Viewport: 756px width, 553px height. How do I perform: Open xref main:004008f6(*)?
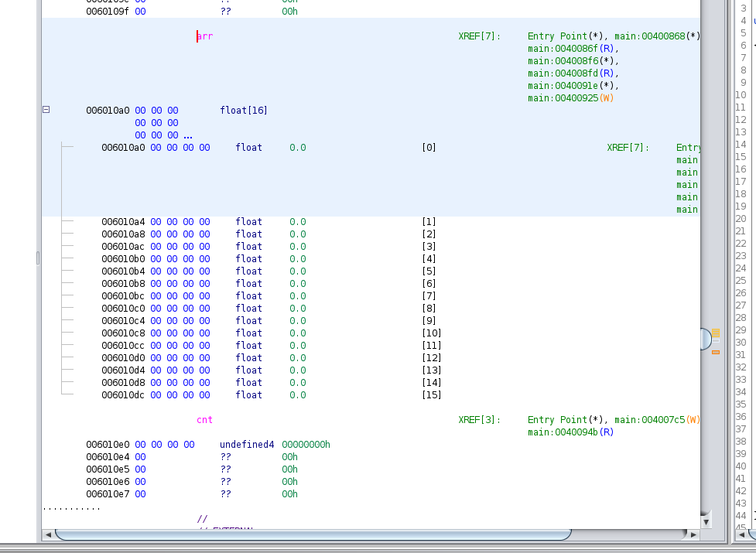tap(570, 61)
